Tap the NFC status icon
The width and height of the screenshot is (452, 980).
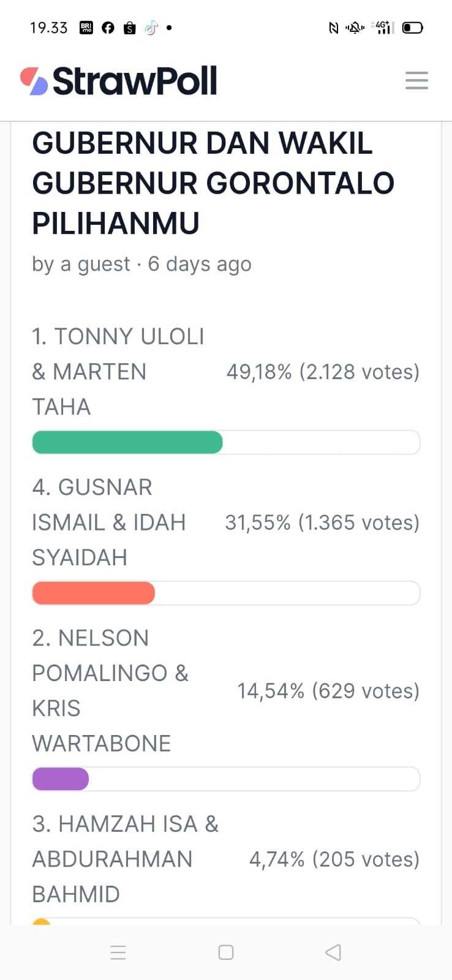tap(334, 28)
